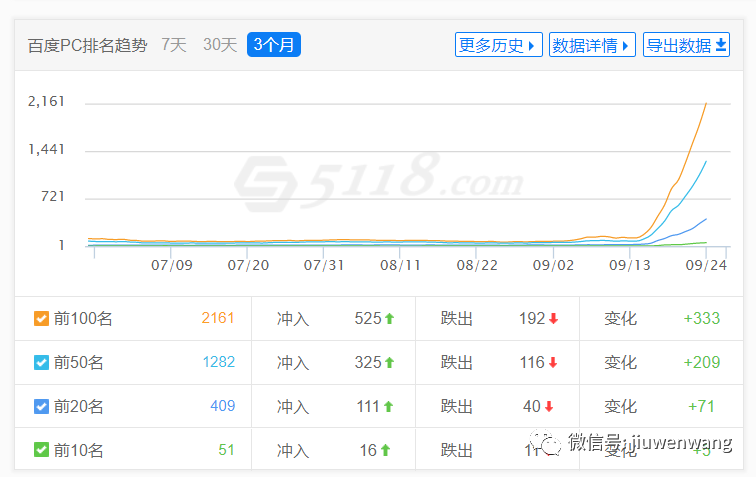756x477 pixels.
Task: Click the download icon on 导出数据
Action: click(721, 45)
